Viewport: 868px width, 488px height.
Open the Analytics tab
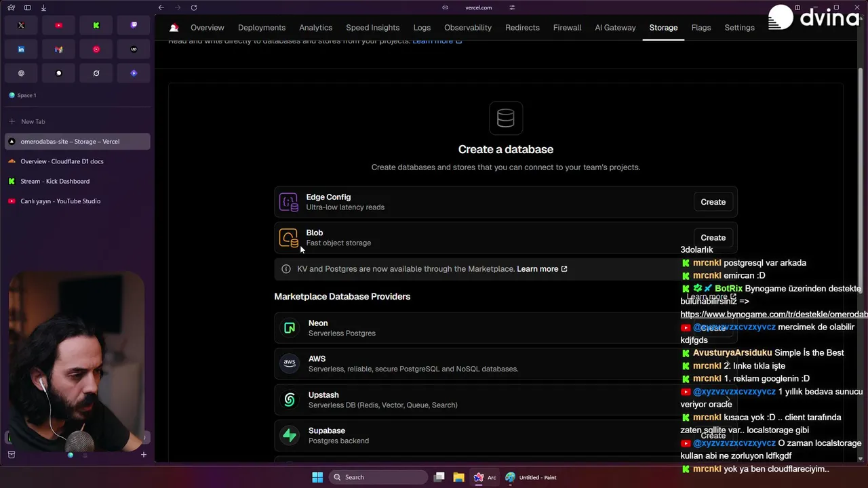point(315,28)
